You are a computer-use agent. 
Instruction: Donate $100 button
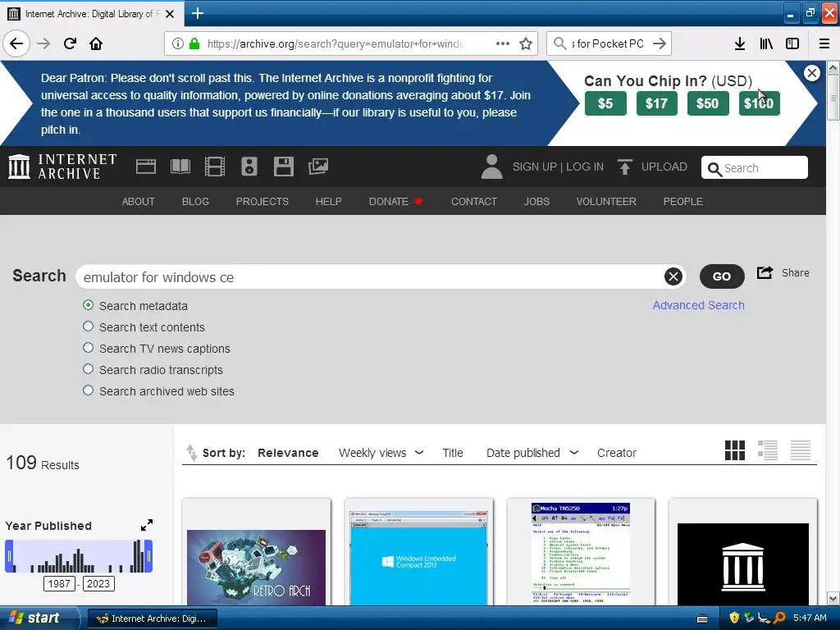coord(759,103)
